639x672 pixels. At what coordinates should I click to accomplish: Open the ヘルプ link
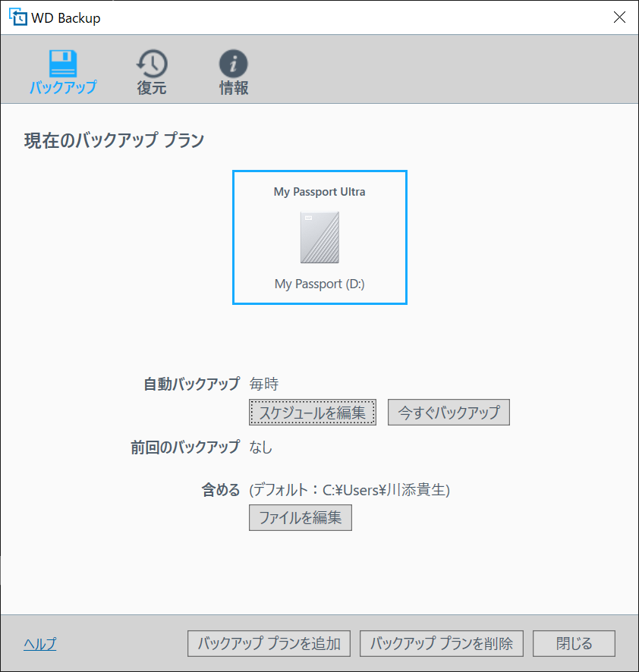39,643
